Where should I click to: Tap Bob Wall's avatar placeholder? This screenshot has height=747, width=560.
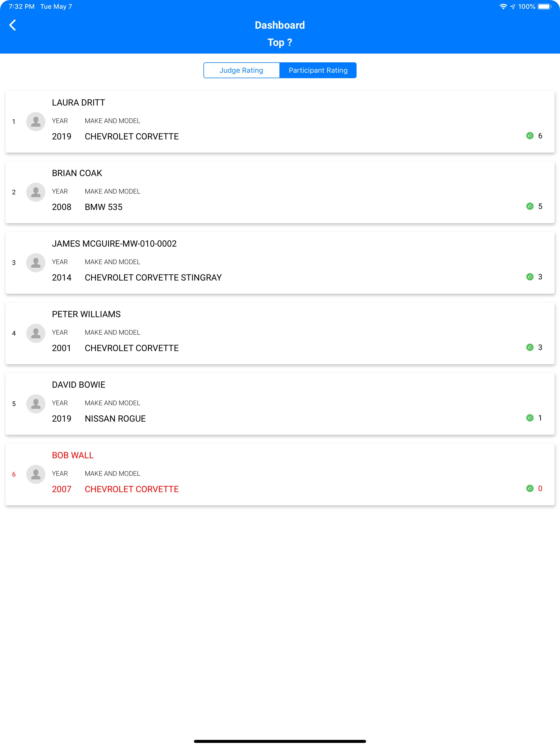pyautogui.click(x=36, y=474)
